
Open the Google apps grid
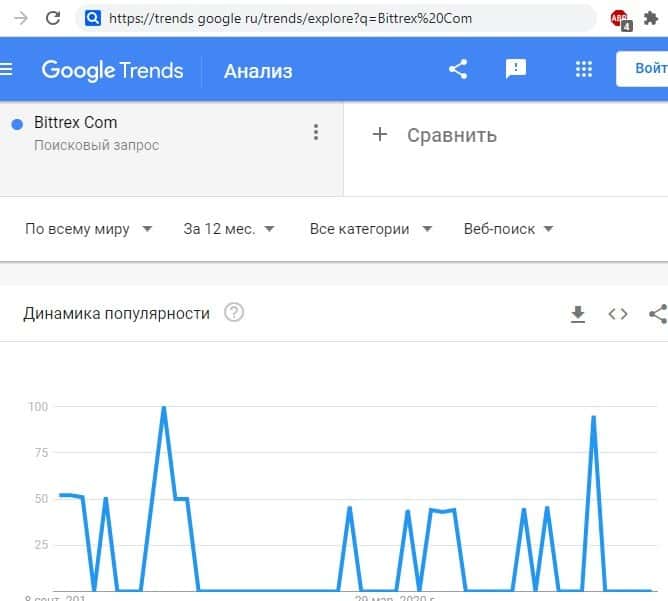tap(584, 69)
